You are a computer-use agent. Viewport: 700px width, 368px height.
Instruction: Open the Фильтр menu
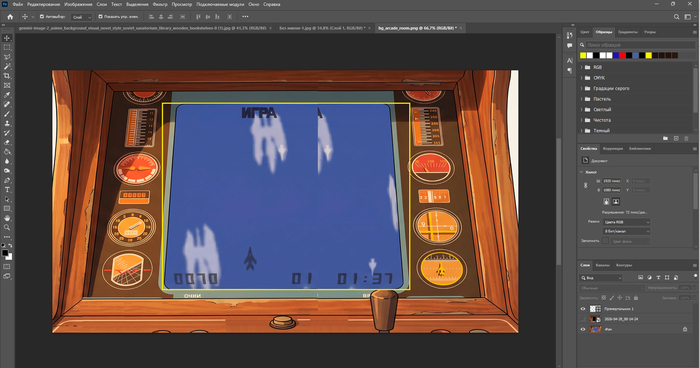tap(160, 4)
